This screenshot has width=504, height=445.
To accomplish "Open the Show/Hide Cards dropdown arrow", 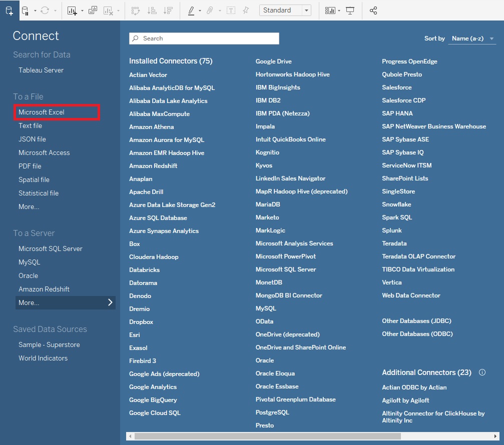I will tap(339, 10).
